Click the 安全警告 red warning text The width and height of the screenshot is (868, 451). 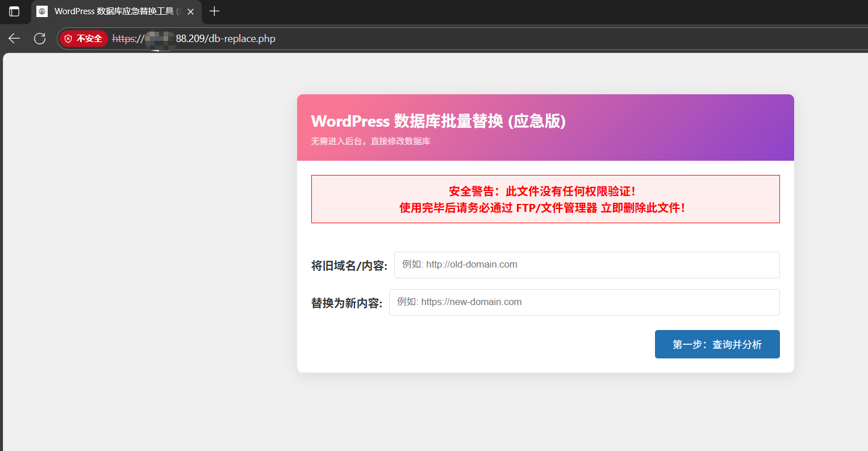(542, 191)
